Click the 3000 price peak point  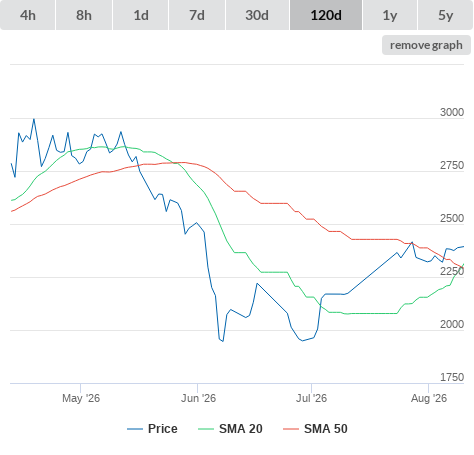pyautogui.click(x=34, y=119)
